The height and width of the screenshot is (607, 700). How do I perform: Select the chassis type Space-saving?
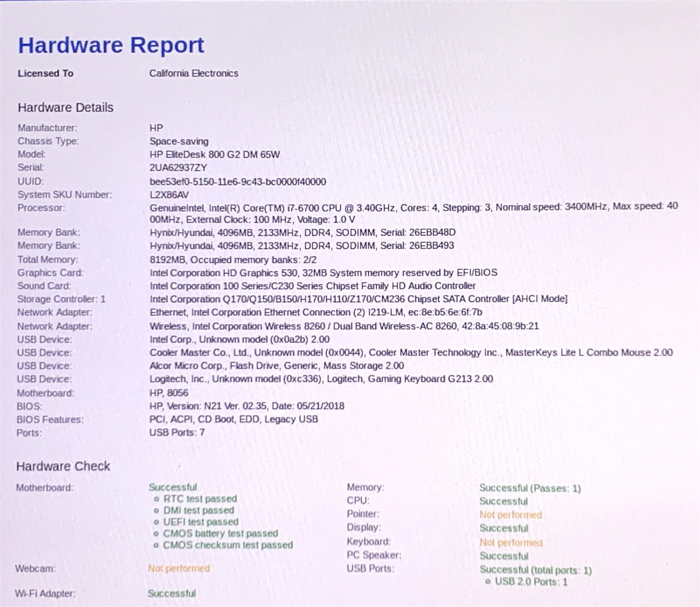pos(179,141)
